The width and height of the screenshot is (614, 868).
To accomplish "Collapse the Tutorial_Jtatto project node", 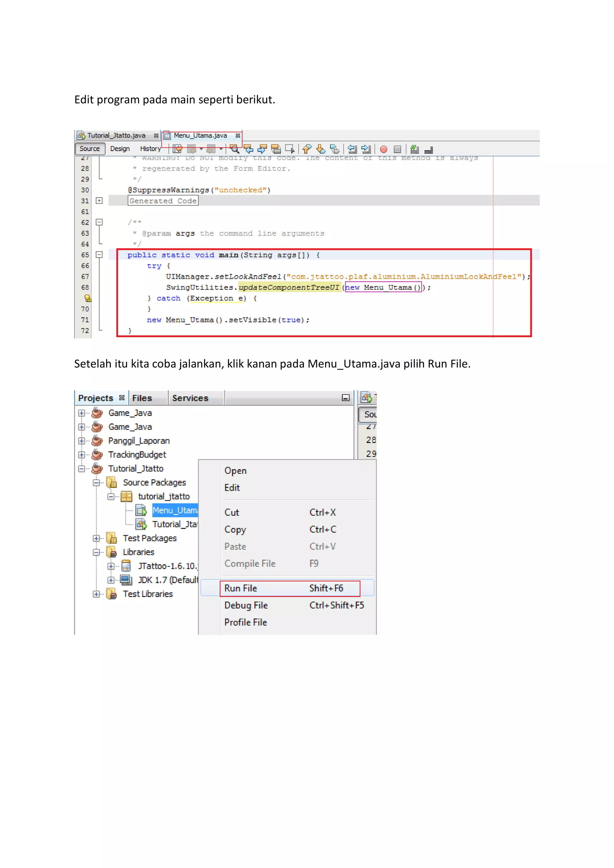I will click(x=81, y=469).
